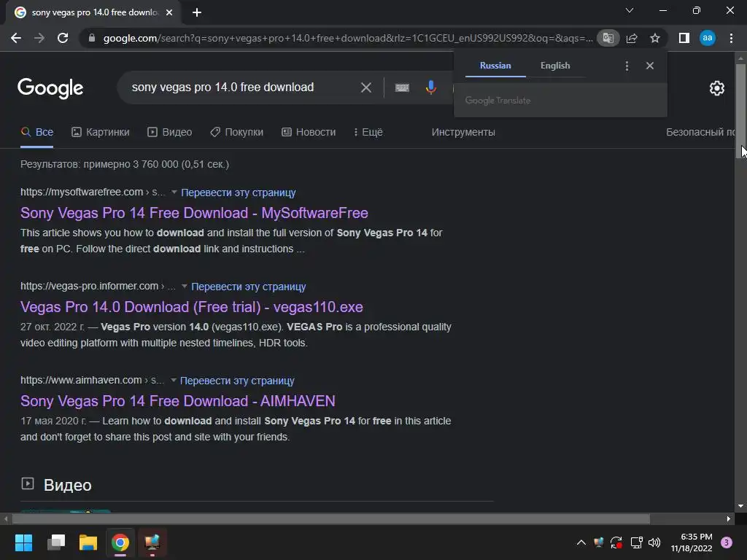The width and height of the screenshot is (747, 560).
Task: Click the Безопасный поиск label
Action: (700, 132)
